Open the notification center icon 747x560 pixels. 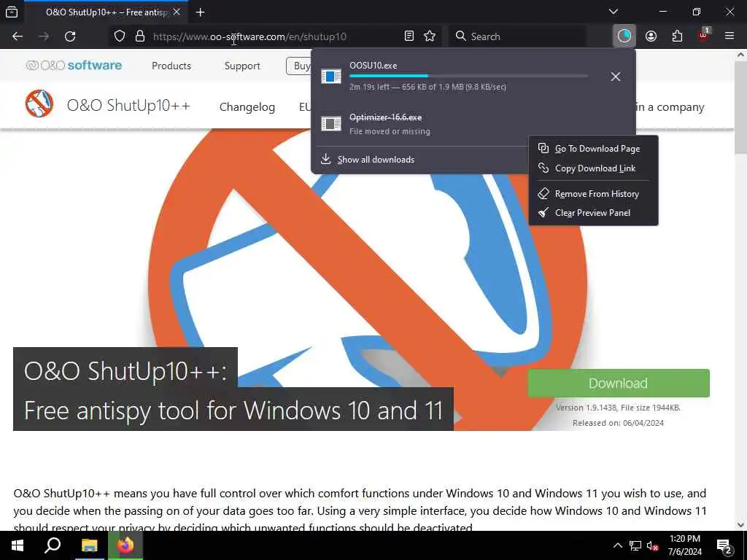[x=724, y=547]
